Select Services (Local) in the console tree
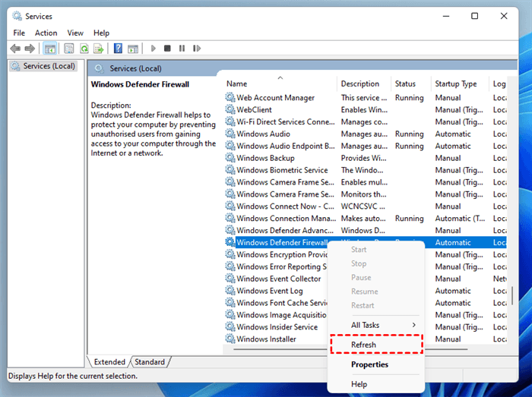 (x=49, y=66)
